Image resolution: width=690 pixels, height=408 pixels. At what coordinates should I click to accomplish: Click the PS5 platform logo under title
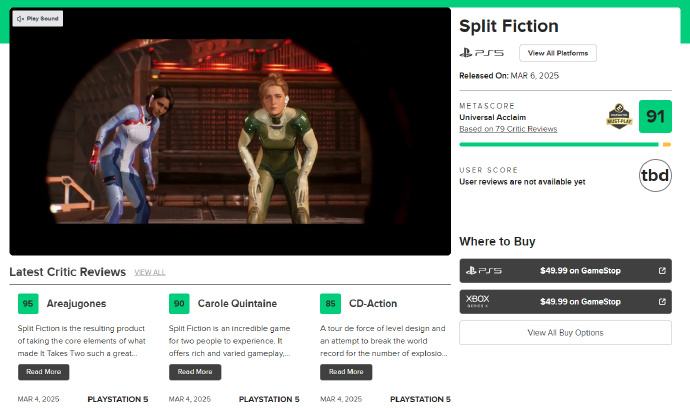(481, 53)
